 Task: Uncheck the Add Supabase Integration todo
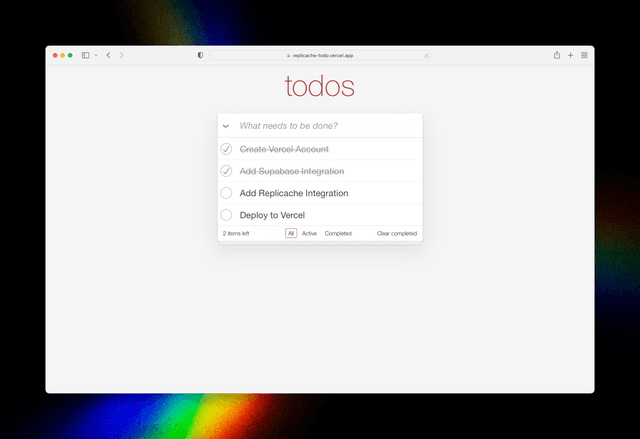226,171
